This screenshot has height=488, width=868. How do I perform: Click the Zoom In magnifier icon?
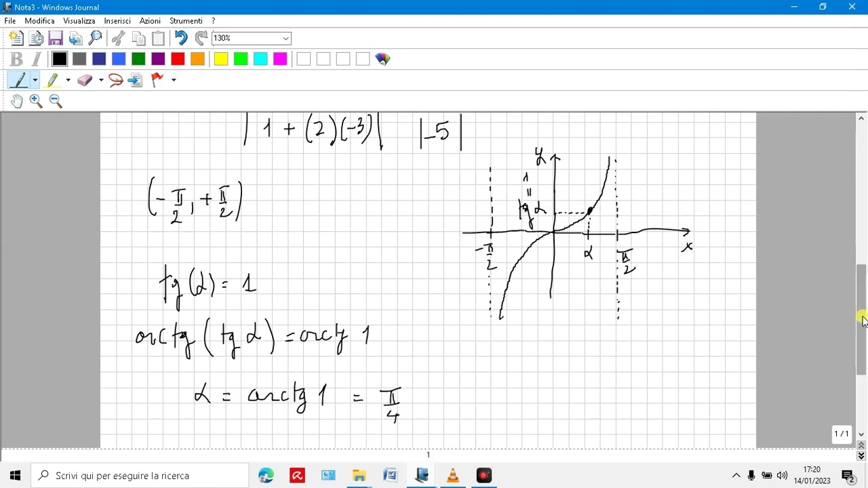coord(36,101)
